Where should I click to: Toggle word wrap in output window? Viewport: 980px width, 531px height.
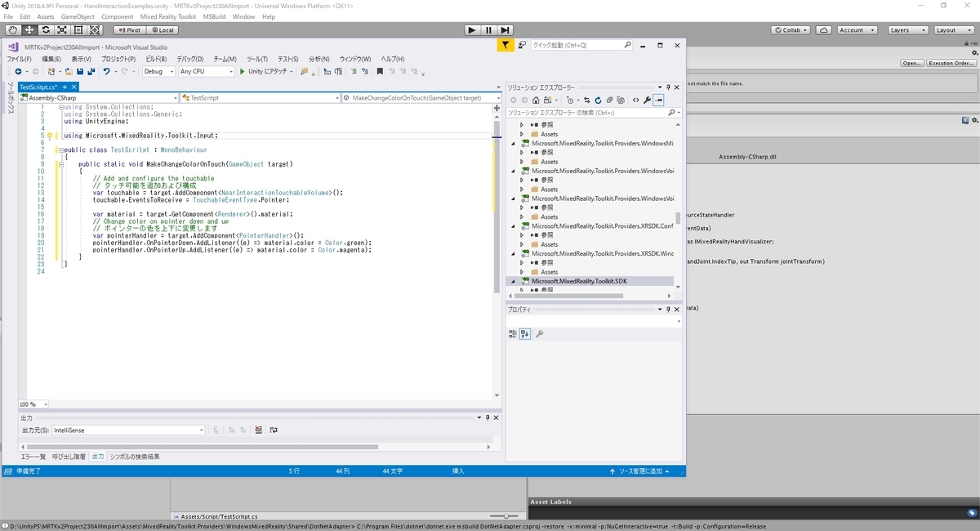(275, 430)
